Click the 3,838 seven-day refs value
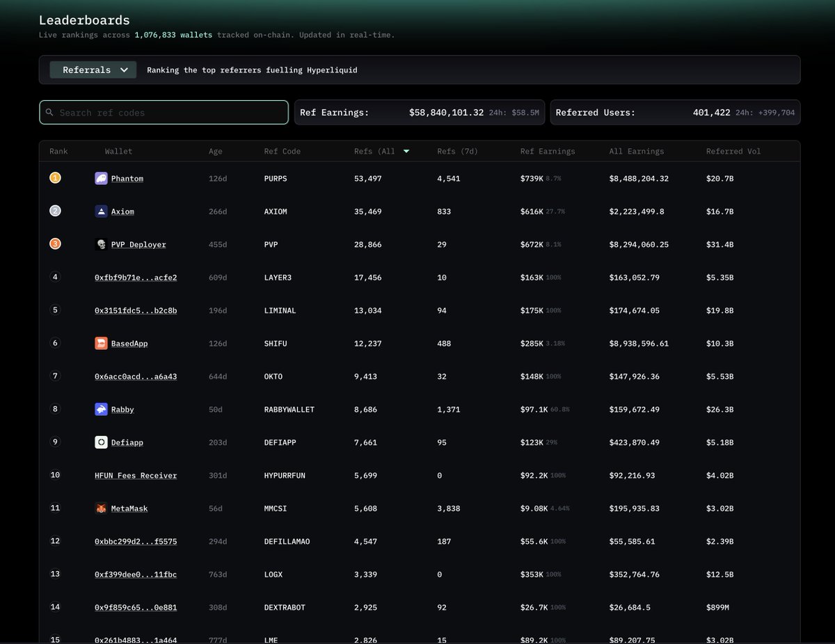This screenshot has width=835, height=644. point(448,508)
